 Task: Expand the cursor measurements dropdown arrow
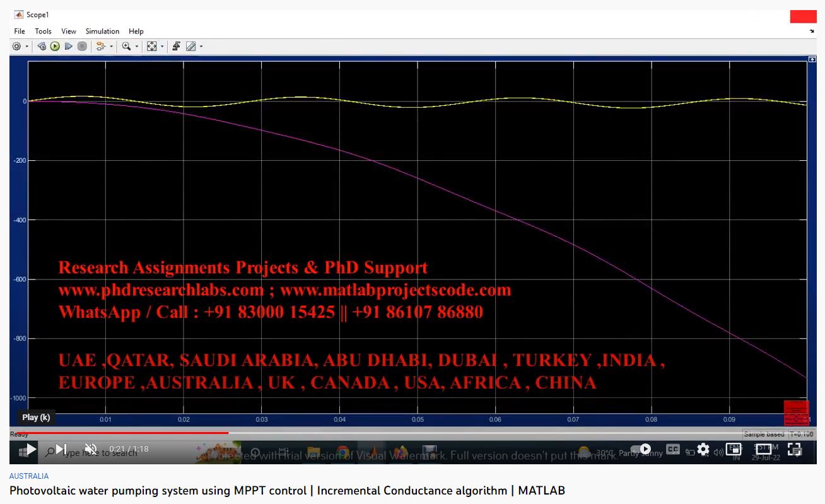[201, 47]
